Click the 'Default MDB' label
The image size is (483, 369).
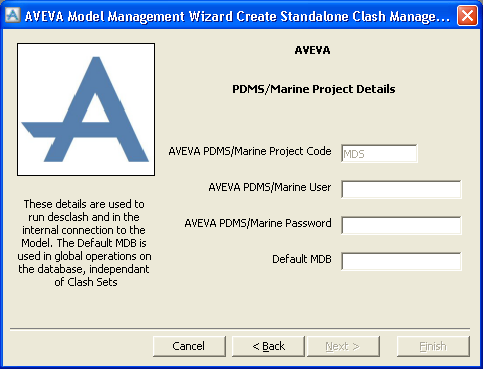click(302, 259)
